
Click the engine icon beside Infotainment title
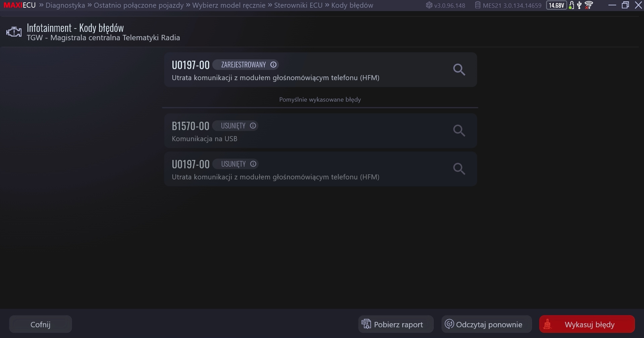click(14, 32)
